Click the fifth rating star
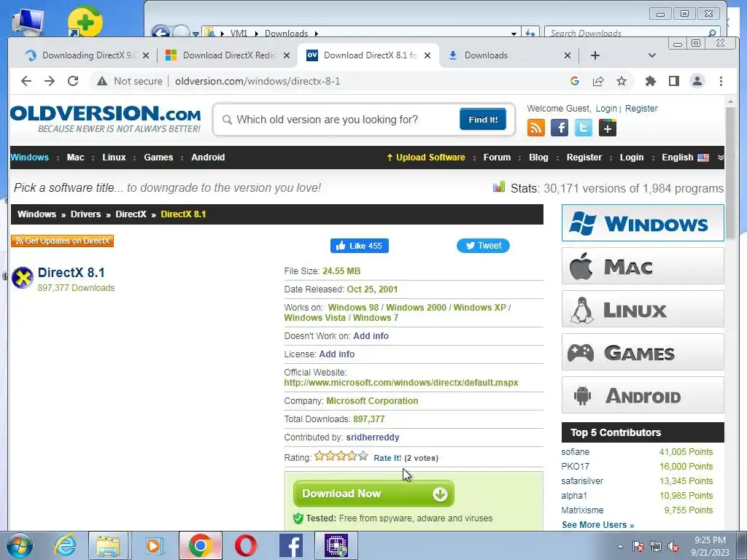Screen dimensions: 747x560 (x=363, y=456)
